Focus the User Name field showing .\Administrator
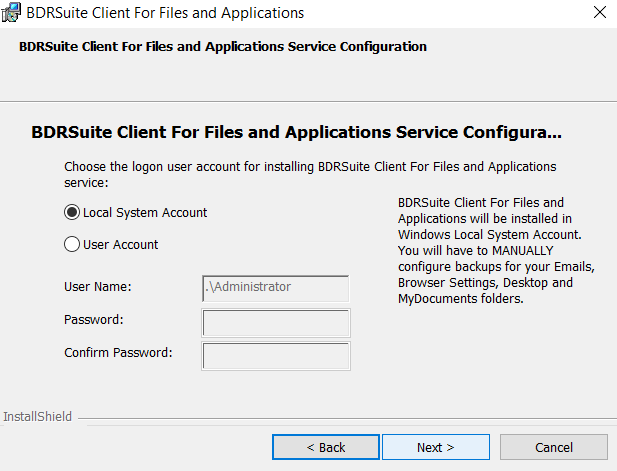The width and height of the screenshot is (617, 471). [275, 288]
